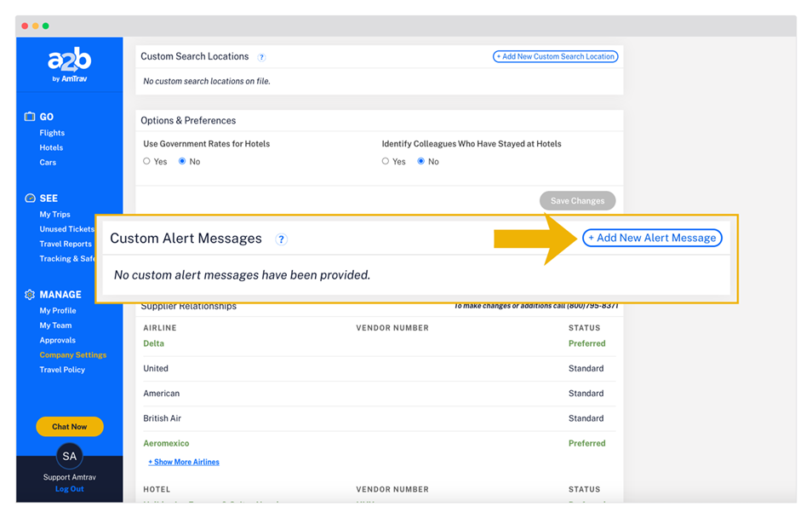Click the Log Out link

pyautogui.click(x=69, y=489)
